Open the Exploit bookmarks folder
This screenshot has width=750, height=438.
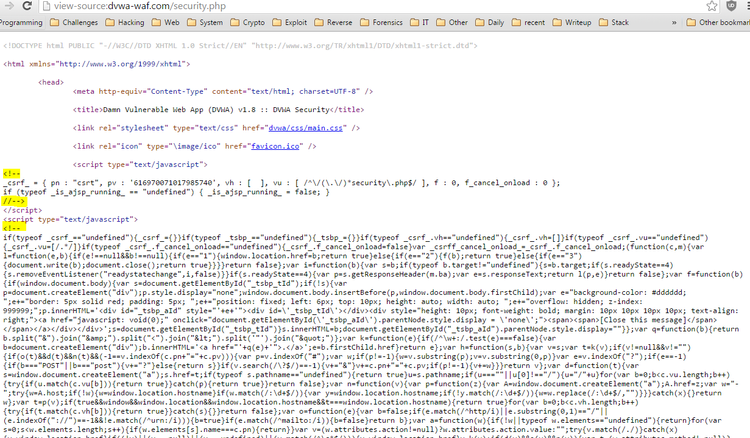click(x=289, y=22)
